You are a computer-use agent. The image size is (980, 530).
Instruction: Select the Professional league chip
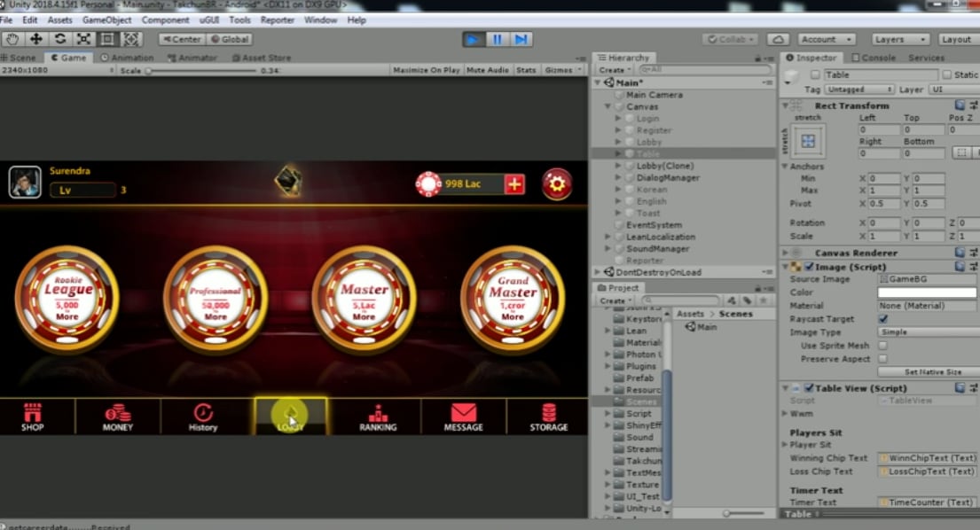[x=216, y=299]
